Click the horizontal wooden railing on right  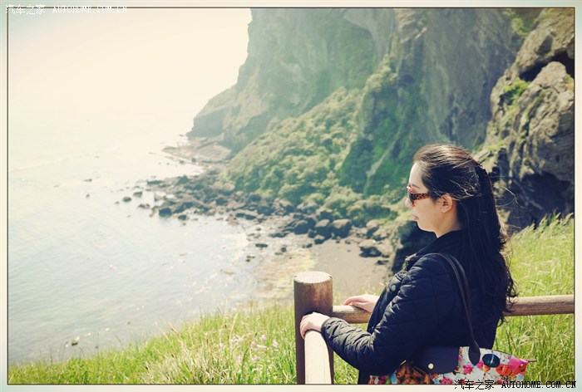coord(540,306)
